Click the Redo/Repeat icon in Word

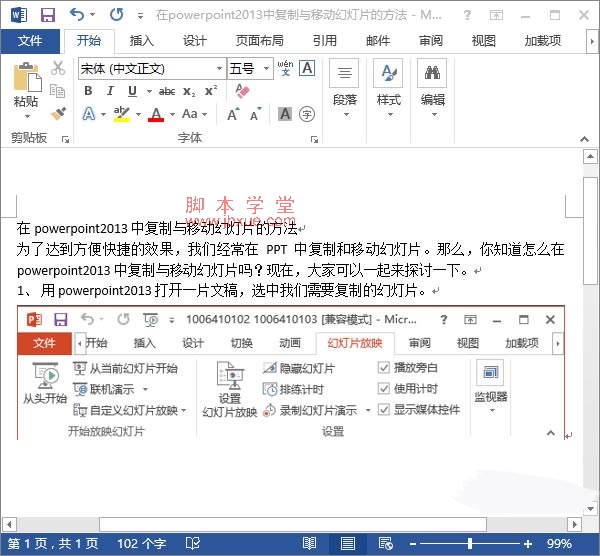(x=116, y=15)
